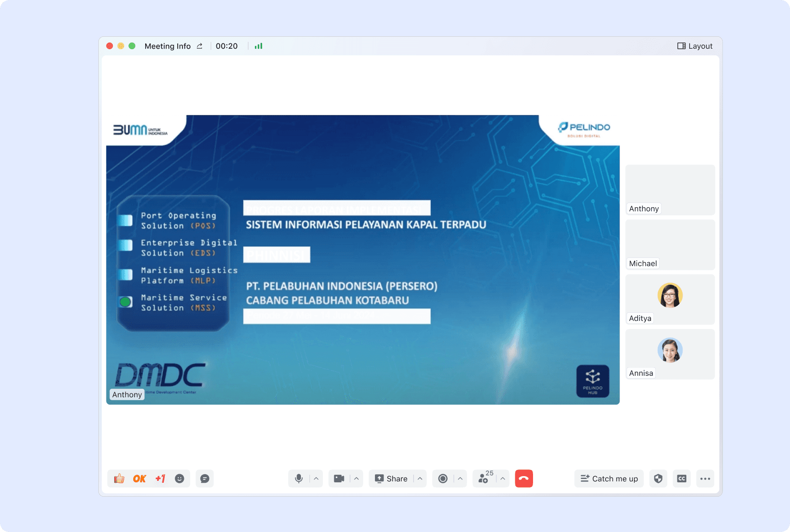
Task: Open the chat panel
Action: [205, 479]
